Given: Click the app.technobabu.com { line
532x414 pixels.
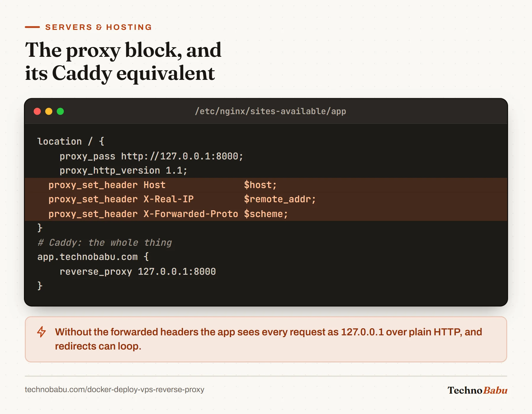Looking at the screenshot, I should [x=93, y=257].
